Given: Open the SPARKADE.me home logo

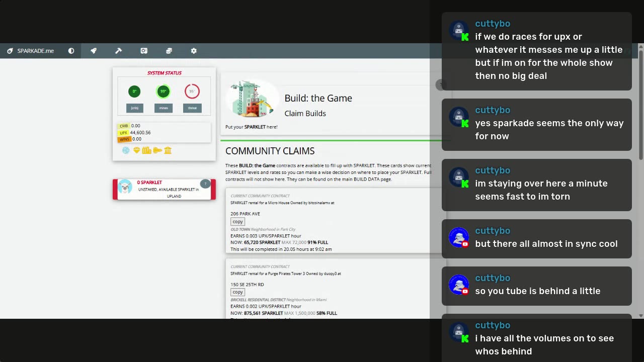Looking at the screenshot, I should (x=30, y=51).
